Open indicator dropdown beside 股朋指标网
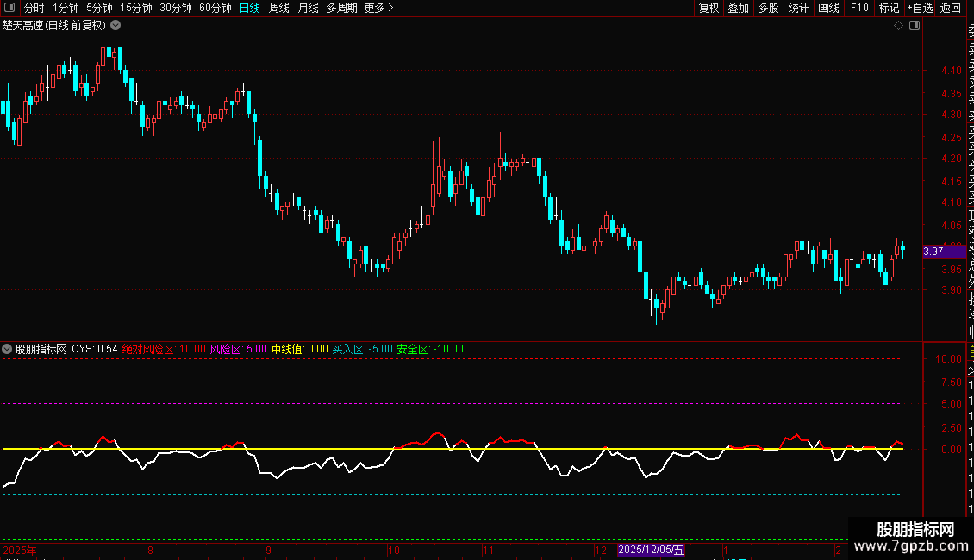The width and height of the screenshot is (974, 560). pos(7,349)
